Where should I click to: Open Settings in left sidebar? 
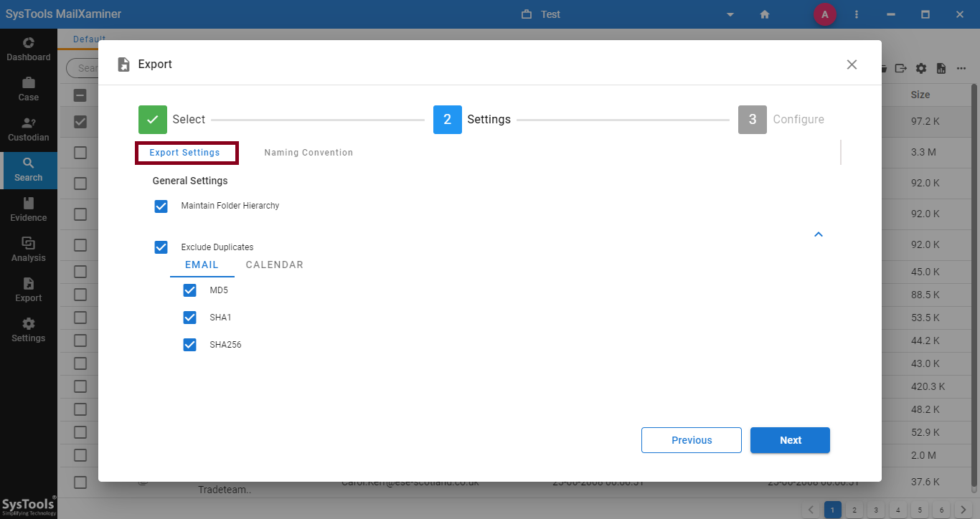(x=29, y=330)
